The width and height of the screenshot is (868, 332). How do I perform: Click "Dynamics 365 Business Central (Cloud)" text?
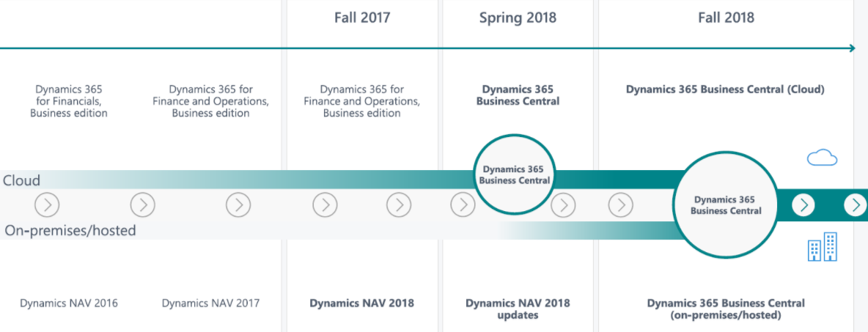click(x=725, y=89)
